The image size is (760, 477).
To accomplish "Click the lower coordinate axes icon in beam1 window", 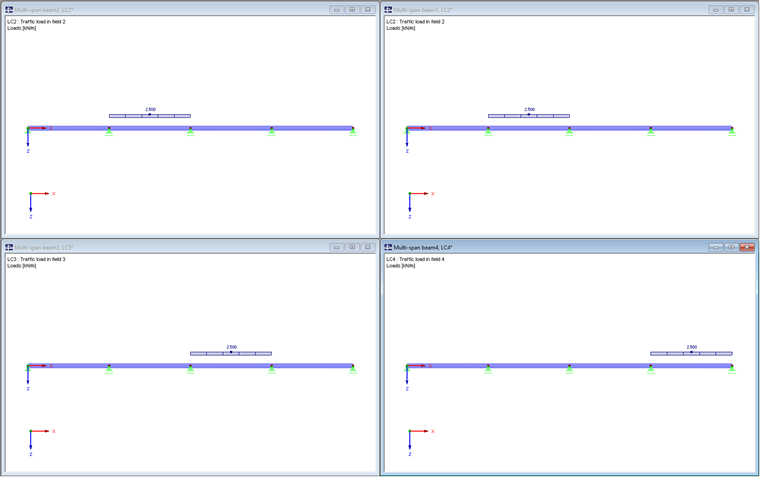I will coord(420,205).
